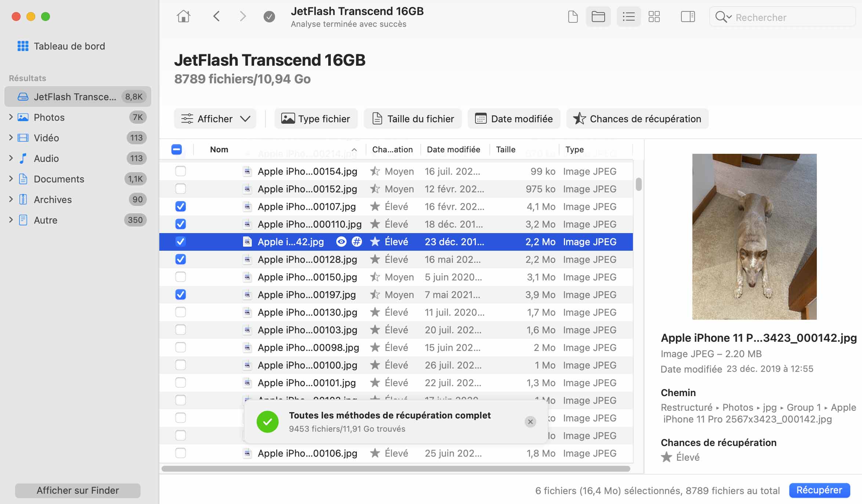Open the Tableau de bord dashboard
Viewport: 862px width, 504px height.
[x=61, y=46]
